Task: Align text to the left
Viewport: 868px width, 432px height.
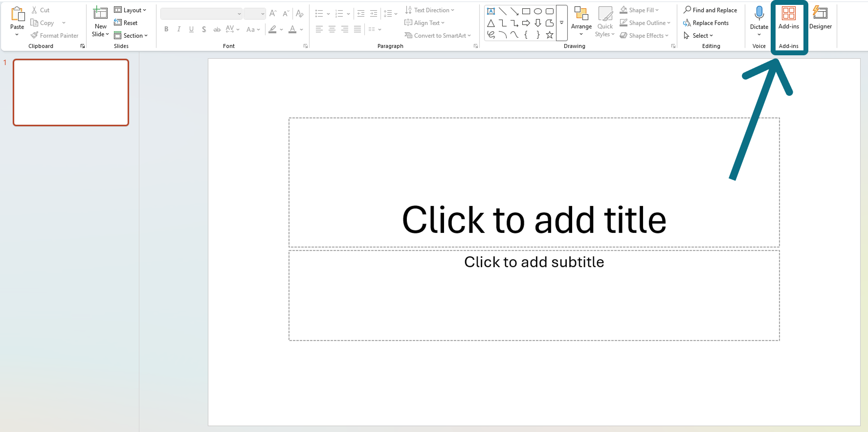Action: pos(319,29)
